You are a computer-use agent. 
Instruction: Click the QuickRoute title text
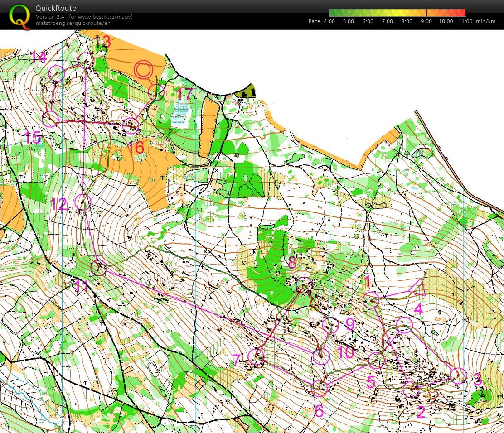click(x=56, y=8)
